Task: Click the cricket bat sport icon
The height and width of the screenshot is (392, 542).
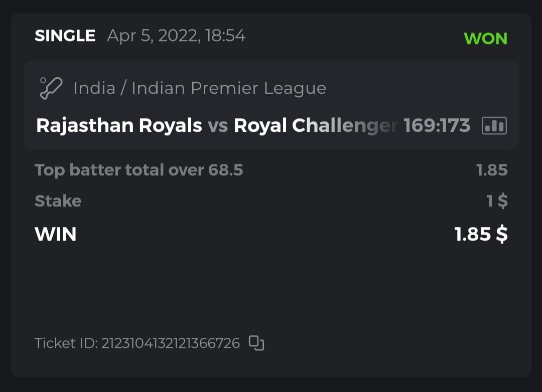Action: [51, 88]
